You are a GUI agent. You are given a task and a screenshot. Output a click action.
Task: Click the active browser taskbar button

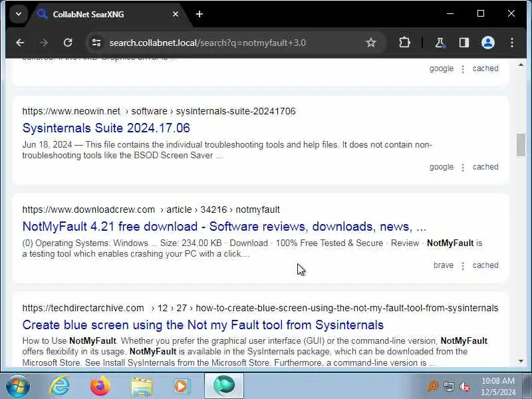[x=224, y=386]
